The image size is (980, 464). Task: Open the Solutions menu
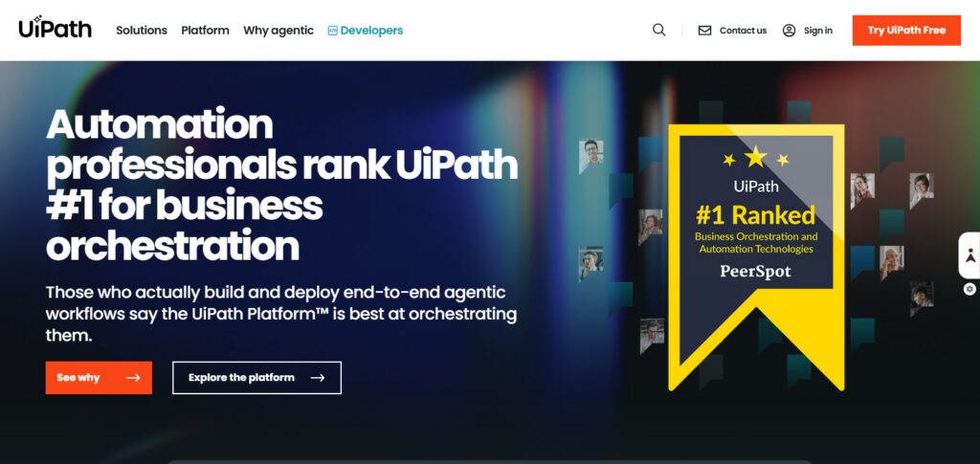[x=142, y=30]
